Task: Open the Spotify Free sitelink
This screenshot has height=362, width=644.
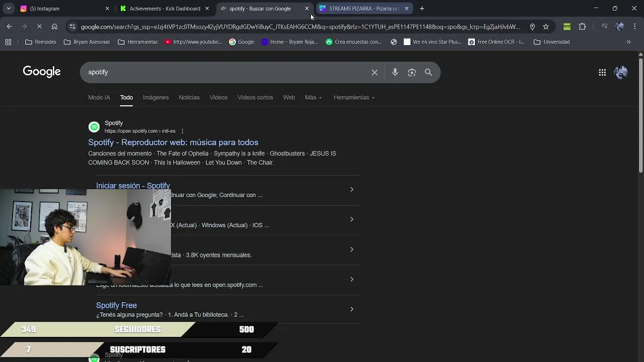Action: (116, 305)
